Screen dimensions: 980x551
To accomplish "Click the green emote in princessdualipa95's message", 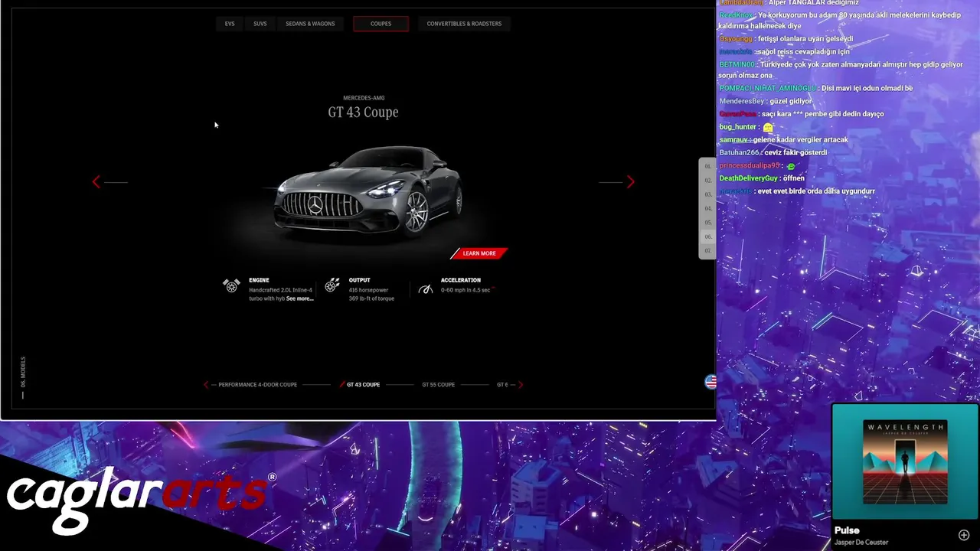I will [791, 166].
